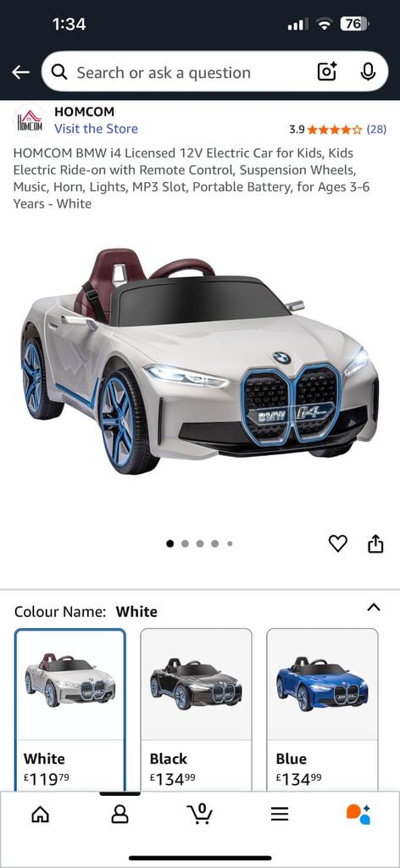Add to wish list heart icon
This screenshot has height=868, width=400.
pos(338,543)
